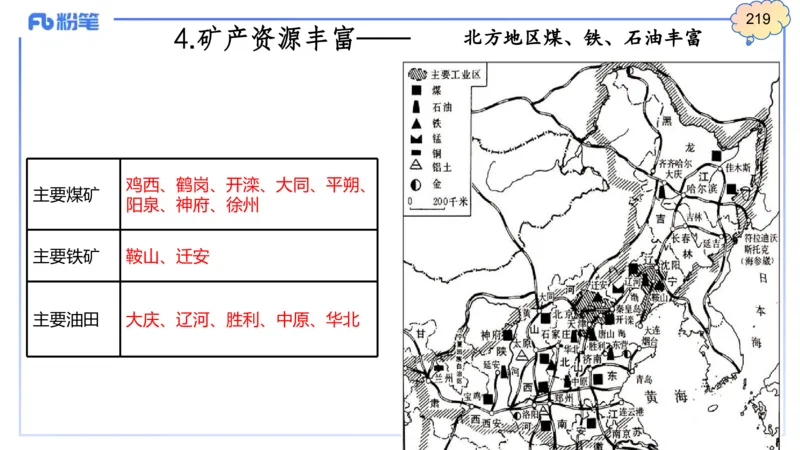The height and width of the screenshot is (450, 800).
Task: Click the Fenbi 粉笔 logo
Action: 63,22
